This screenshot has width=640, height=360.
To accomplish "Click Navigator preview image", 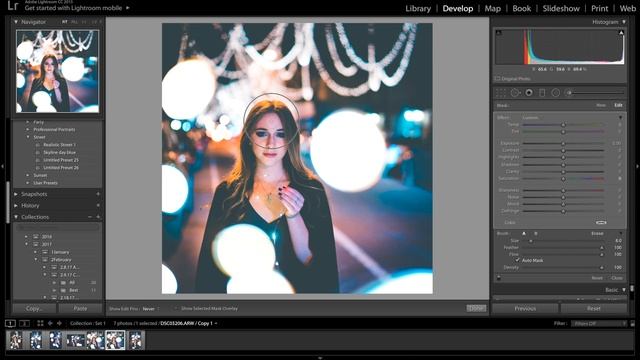I will pos(57,71).
